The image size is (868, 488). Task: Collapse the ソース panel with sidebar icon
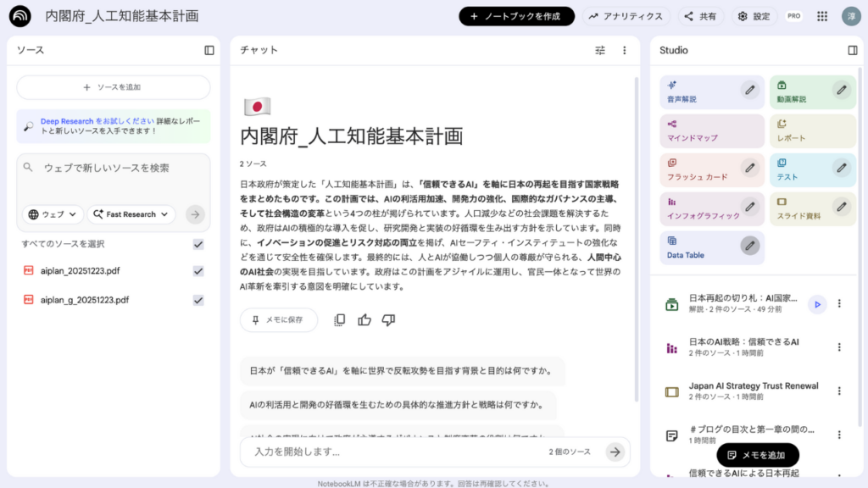point(209,50)
